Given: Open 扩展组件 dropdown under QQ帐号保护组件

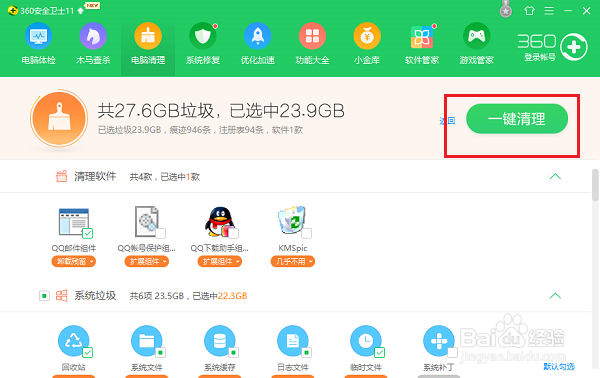Looking at the screenshot, I should pyautogui.click(x=147, y=262).
